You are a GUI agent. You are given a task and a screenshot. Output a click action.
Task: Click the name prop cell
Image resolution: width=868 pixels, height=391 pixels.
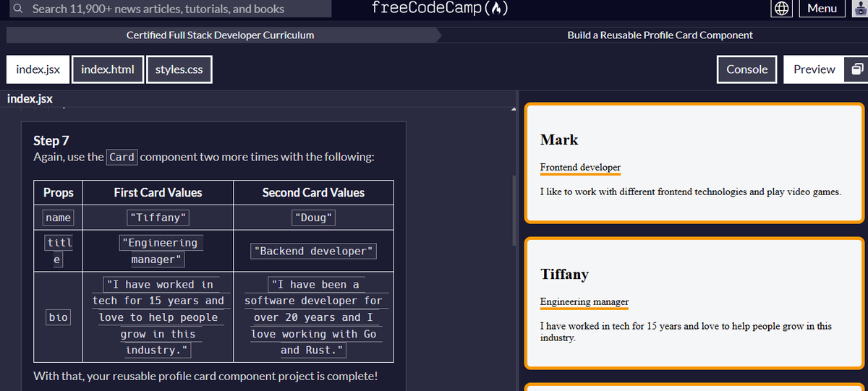point(58,218)
